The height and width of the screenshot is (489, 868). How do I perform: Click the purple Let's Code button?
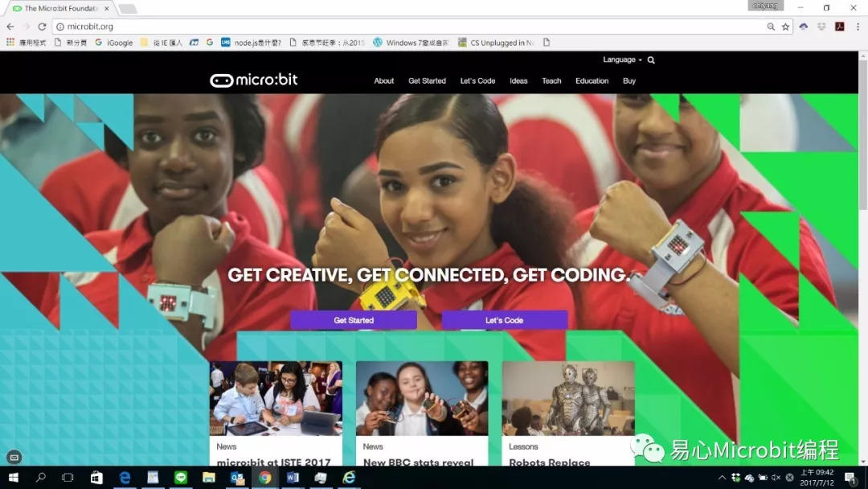click(x=504, y=320)
